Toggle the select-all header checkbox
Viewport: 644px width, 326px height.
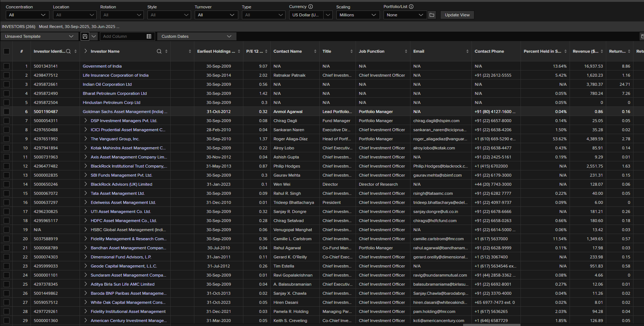(x=7, y=51)
